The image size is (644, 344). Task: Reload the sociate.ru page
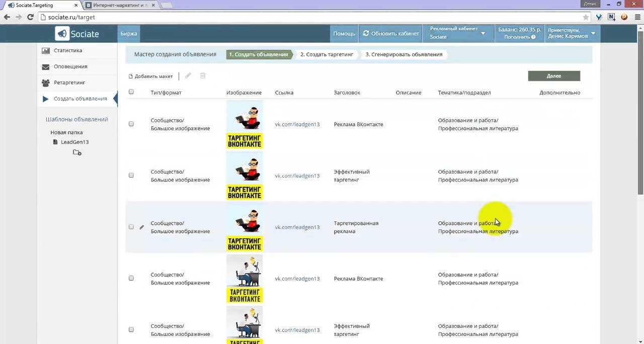tap(30, 17)
